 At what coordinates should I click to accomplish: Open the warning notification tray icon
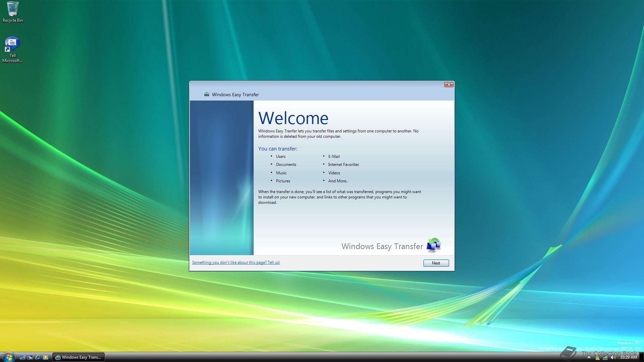(597, 357)
